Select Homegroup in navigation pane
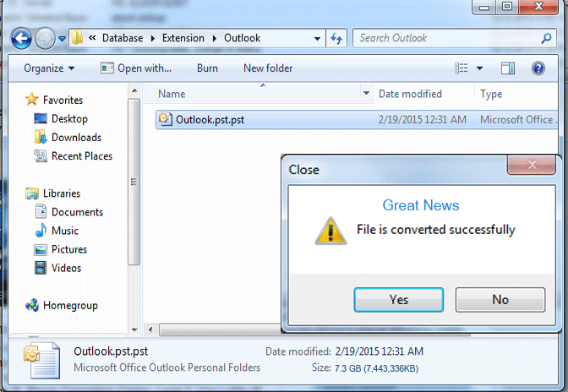This screenshot has width=568, height=392. pyautogui.click(x=72, y=306)
